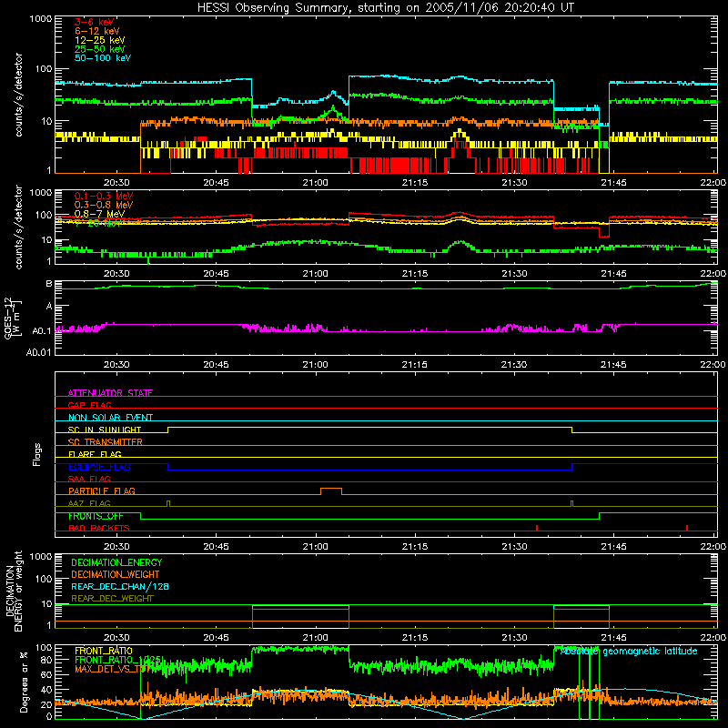Click the MAX_DET_VS_TOT legend label
The width and height of the screenshot is (728, 728).
coord(115,669)
